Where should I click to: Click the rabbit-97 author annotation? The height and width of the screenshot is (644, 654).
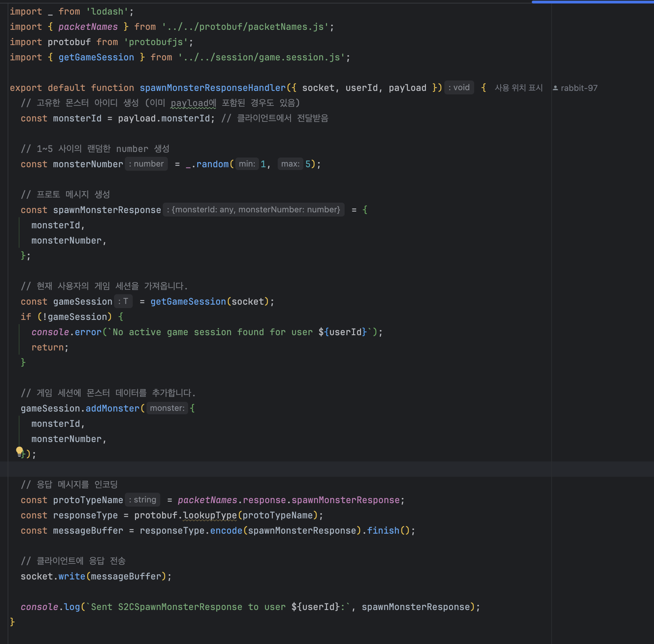click(x=575, y=88)
